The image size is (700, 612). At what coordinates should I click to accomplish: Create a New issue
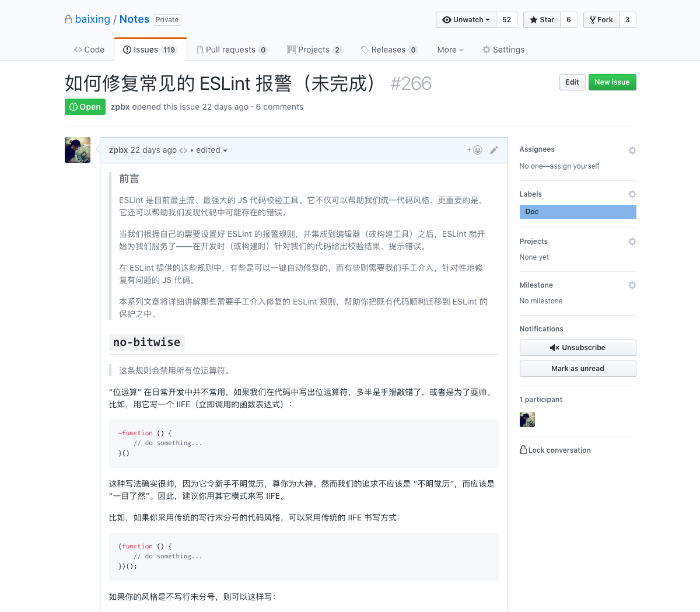[612, 82]
